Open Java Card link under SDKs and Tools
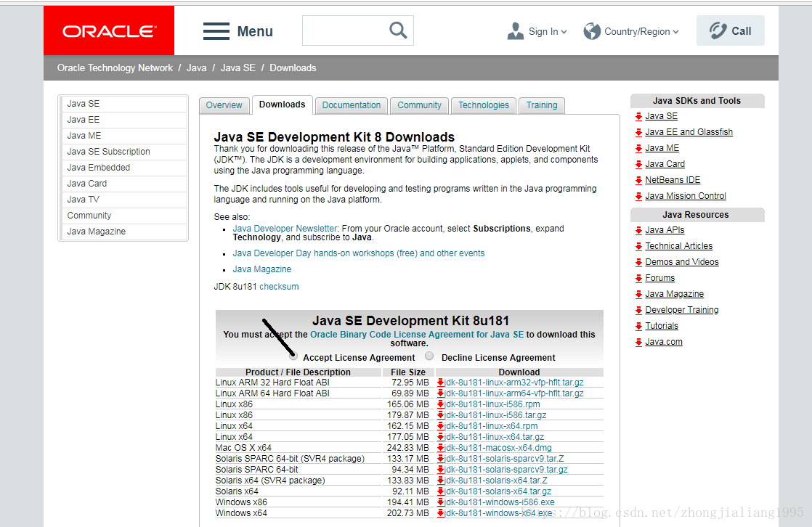 point(665,164)
